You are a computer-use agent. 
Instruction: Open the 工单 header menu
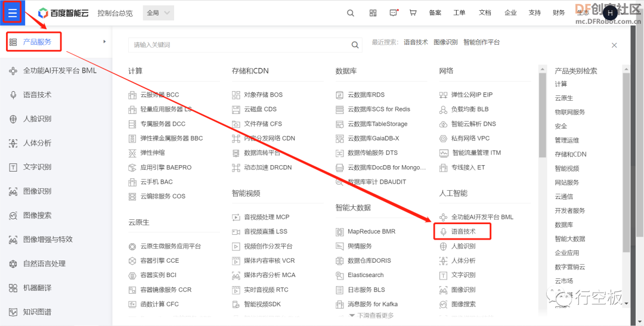(459, 13)
